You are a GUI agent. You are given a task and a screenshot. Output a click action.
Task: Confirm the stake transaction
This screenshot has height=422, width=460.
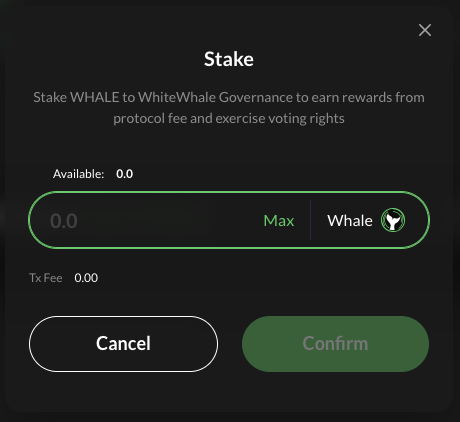tap(335, 344)
